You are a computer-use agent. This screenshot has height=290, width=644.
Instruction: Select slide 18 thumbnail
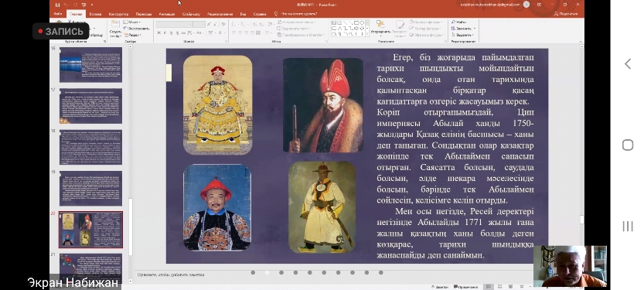tap(90, 147)
